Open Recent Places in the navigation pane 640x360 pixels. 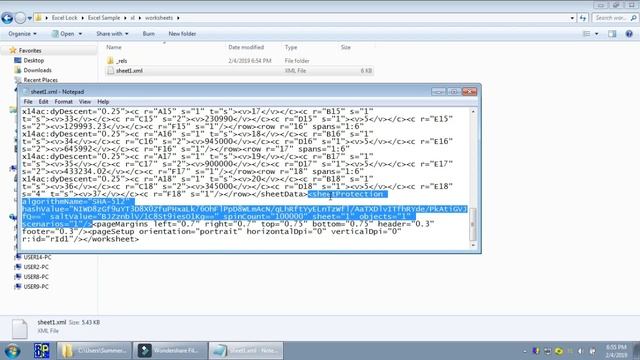coord(40,80)
